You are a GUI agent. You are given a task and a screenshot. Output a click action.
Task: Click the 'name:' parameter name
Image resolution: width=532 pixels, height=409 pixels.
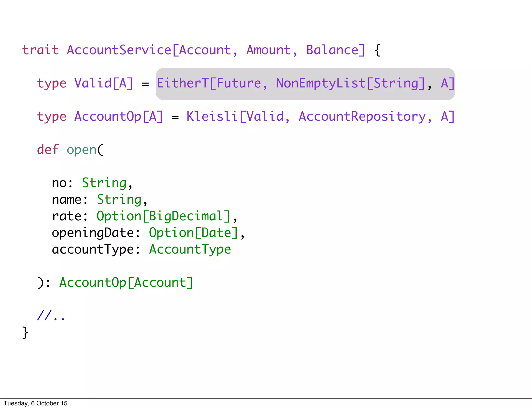pyautogui.click(x=70, y=200)
